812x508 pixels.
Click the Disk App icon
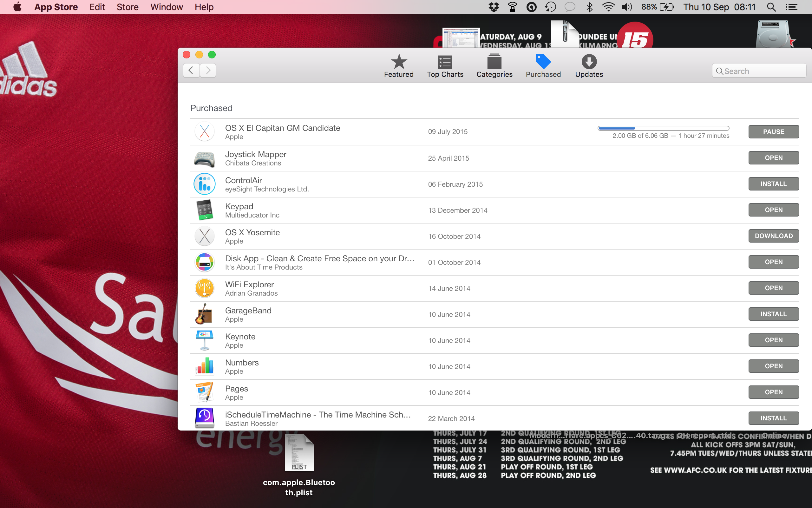pyautogui.click(x=204, y=262)
